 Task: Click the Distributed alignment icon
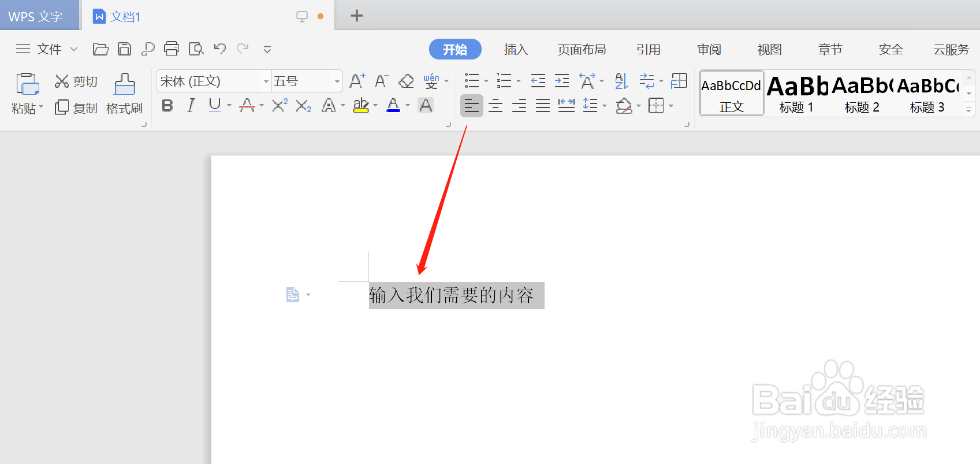tap(567, 106)
